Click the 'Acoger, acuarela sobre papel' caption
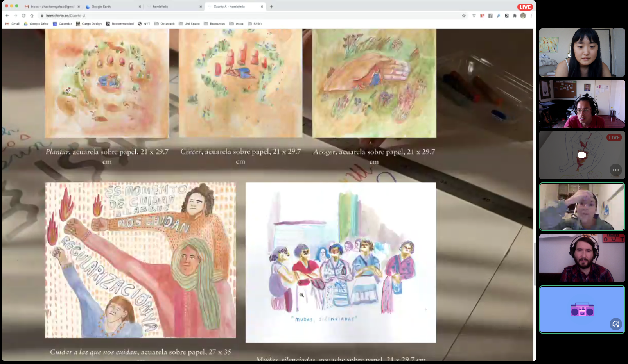The height and width of the screenshot is (364, 628). (374, 157)
